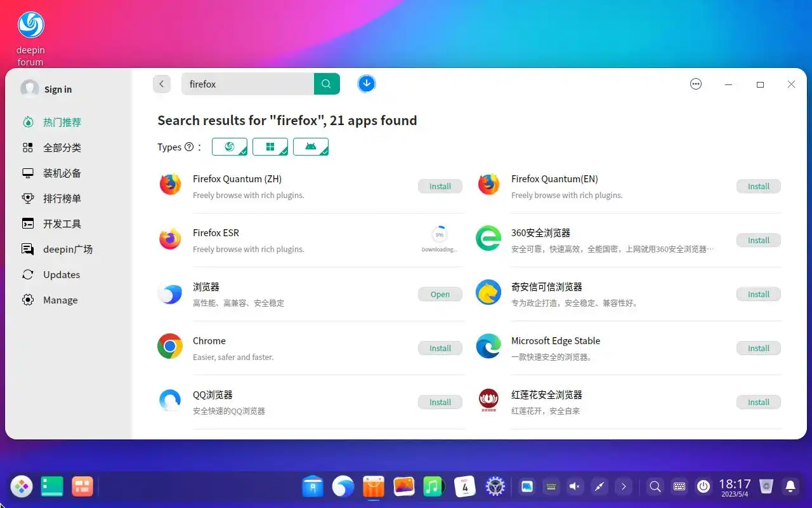
Task: Expand the tray with the arrow chevron
Action: pos(624,486)
